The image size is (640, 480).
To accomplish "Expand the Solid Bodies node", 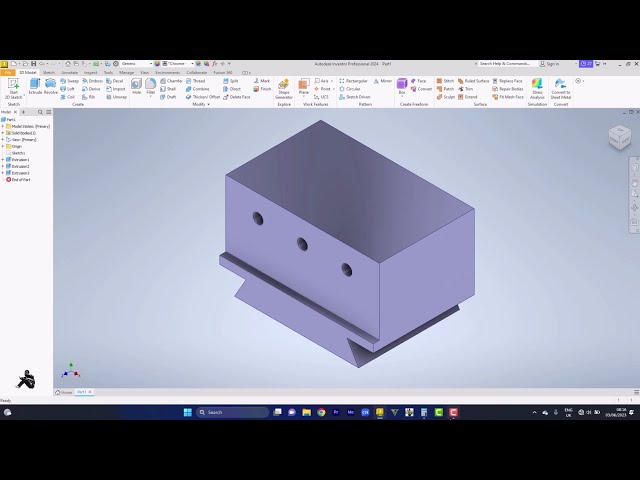I will (x=3, y=133).
